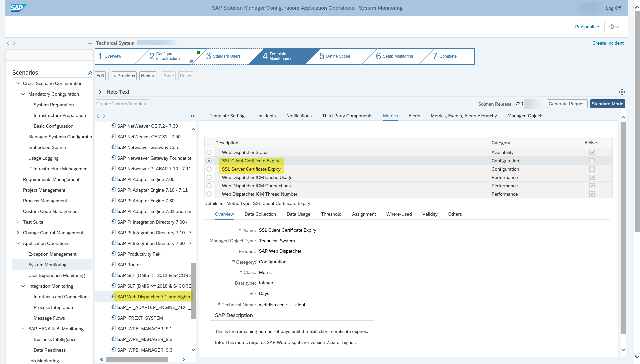
Task: Collapse Application Operations tree node
Action: click(x=18, y=243)
